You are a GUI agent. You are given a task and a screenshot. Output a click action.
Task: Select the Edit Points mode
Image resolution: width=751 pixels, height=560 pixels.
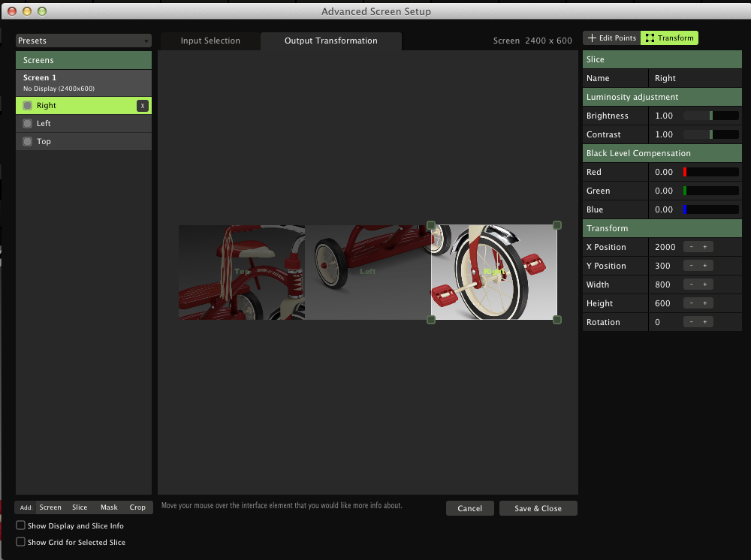click(x=612, y=38)
